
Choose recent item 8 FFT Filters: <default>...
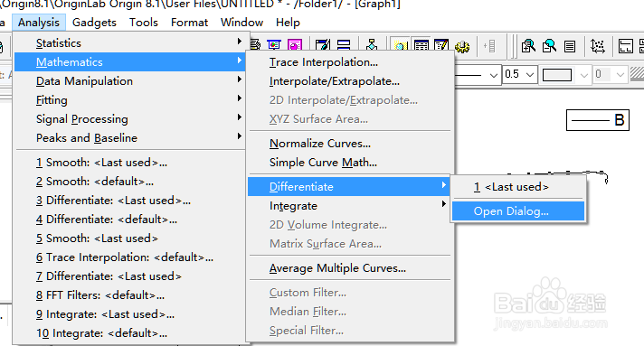click(x=129, y=295)
